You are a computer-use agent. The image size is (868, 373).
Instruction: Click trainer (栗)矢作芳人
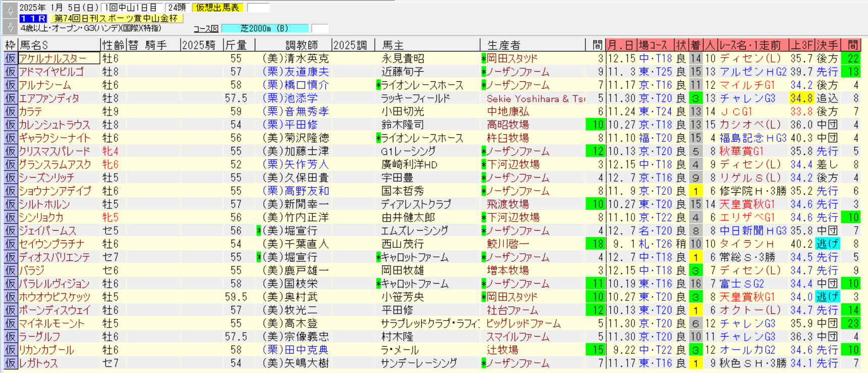pos(296,164)
